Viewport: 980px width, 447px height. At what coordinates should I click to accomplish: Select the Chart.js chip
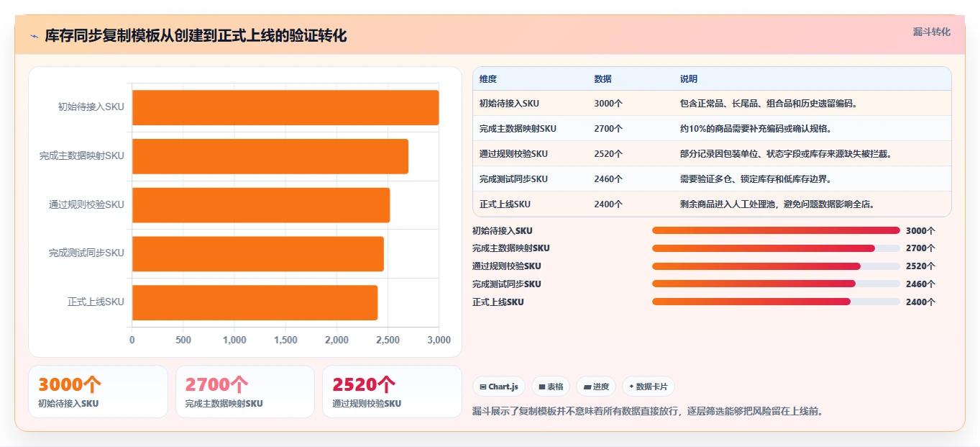click(499, 387)
